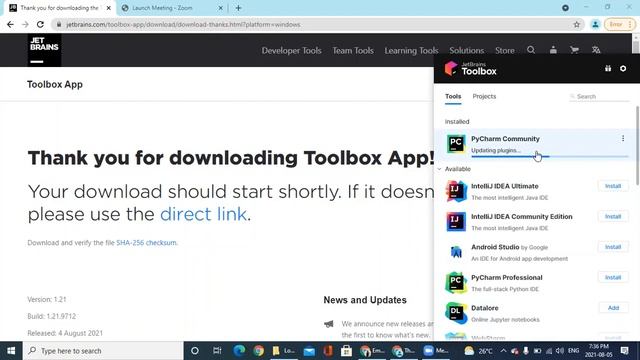Click the direct link download hyperlink

tap(203, 214)
